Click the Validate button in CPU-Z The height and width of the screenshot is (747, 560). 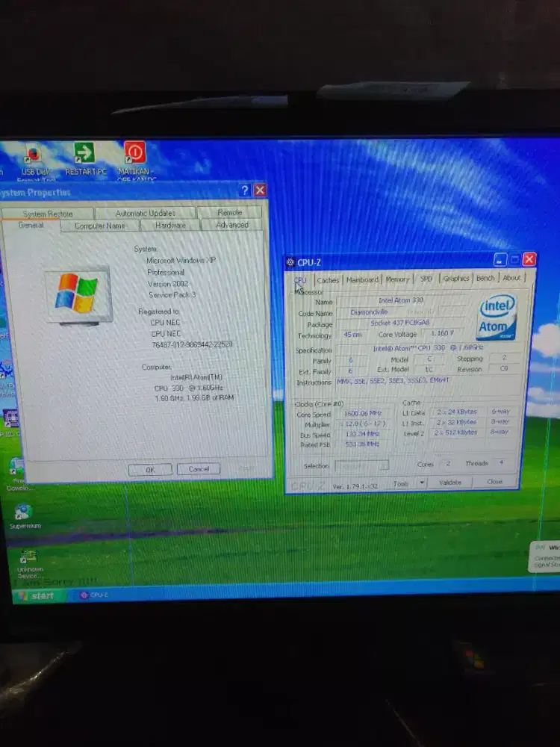point(450,483)
